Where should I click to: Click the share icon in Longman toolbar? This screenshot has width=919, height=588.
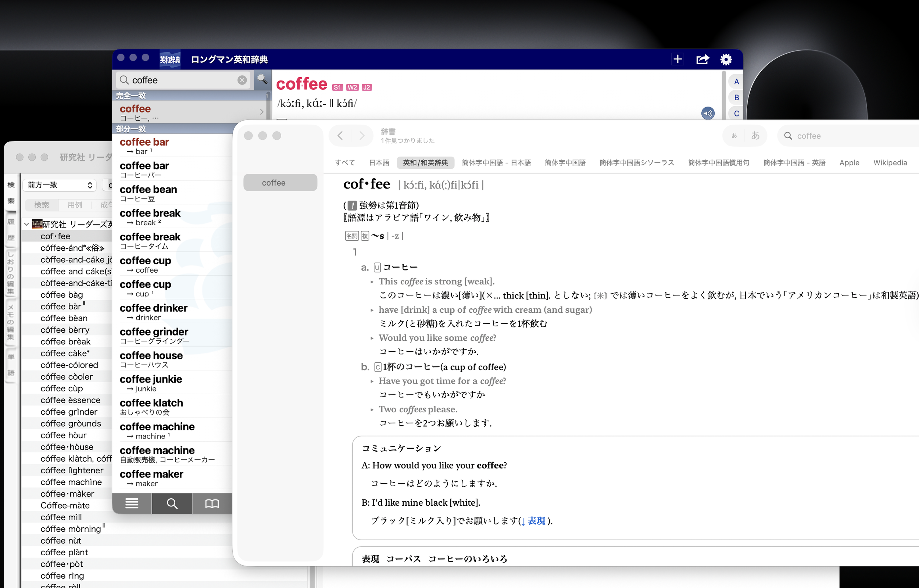(x=702, y=59)
